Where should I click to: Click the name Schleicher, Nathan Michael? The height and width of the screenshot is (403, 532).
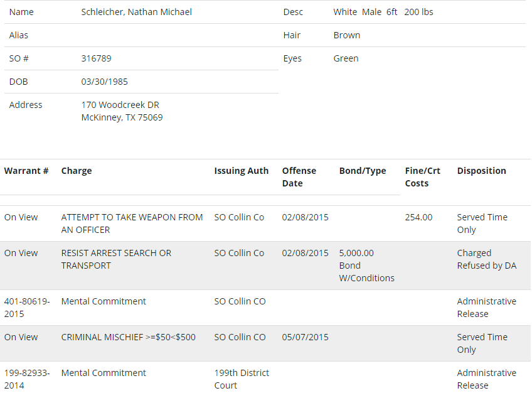pos(136,12)
